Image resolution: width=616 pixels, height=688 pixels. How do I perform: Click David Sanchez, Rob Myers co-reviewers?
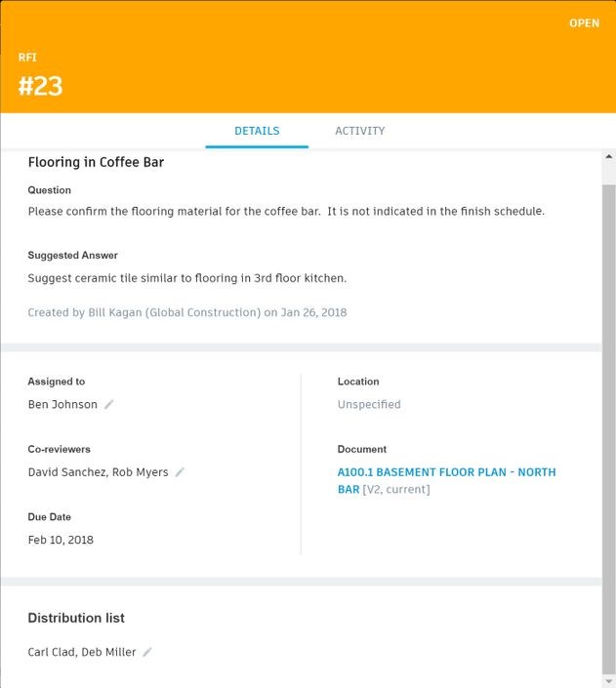click(x=98, y=472)
